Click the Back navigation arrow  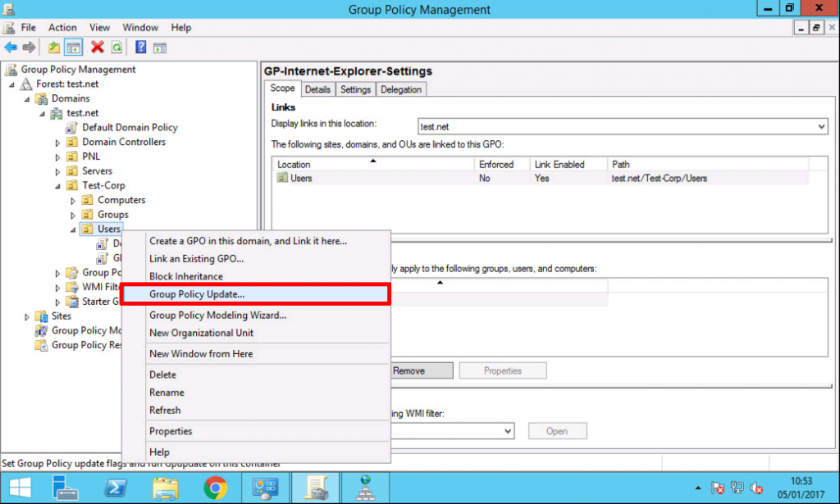(11, 48)
